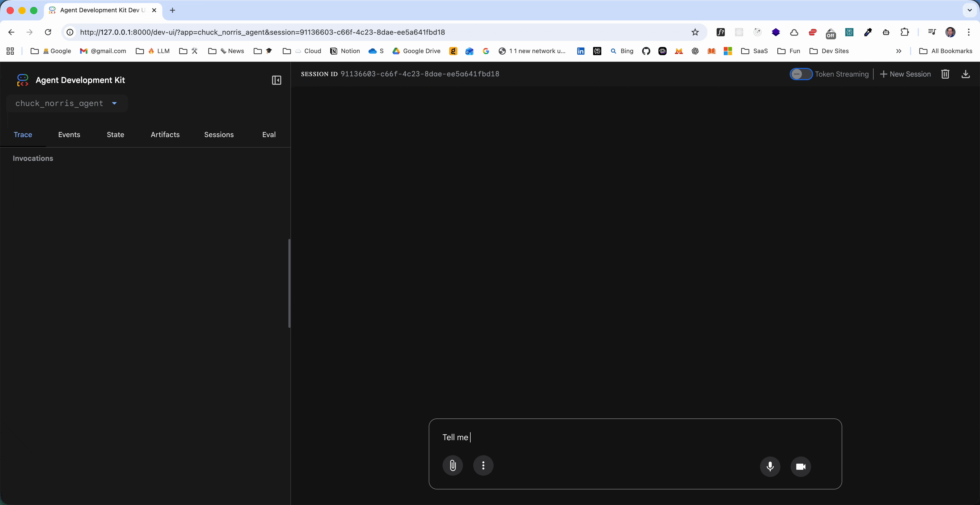Image resolution: width=980 pixels, height=505 pixels.
Task: Click the side panel vertical scrollbar
Action: (289, 283)
